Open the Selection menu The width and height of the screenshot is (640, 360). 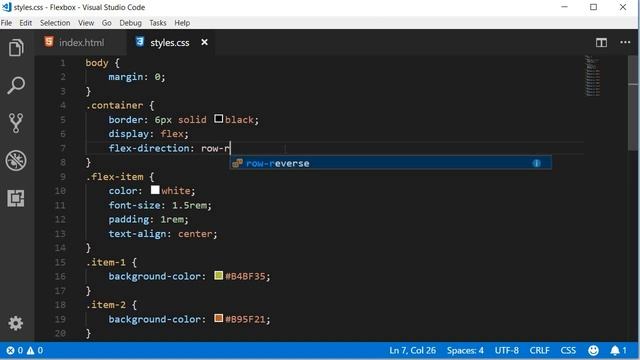point(55,23)
